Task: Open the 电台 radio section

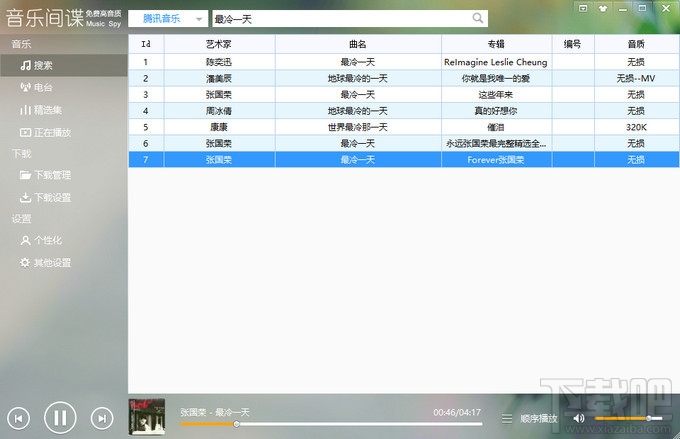Action: tap(36, 88)
